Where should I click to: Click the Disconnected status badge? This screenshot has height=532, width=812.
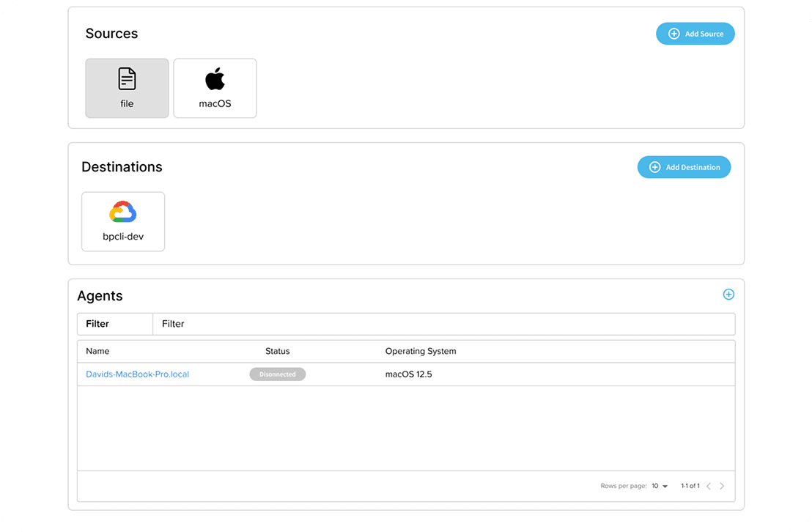(278, 374)
